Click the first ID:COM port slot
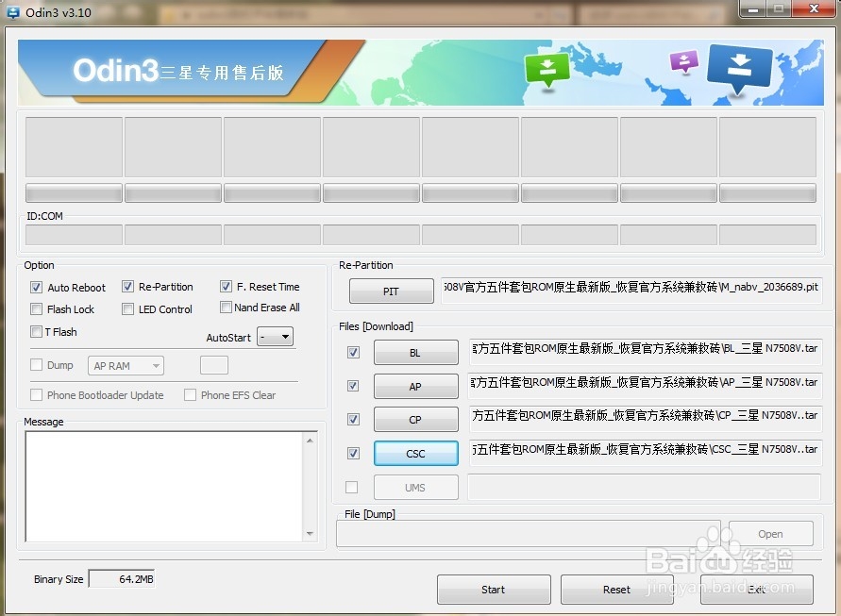This screenshot has width=841, height=616. 74,235
